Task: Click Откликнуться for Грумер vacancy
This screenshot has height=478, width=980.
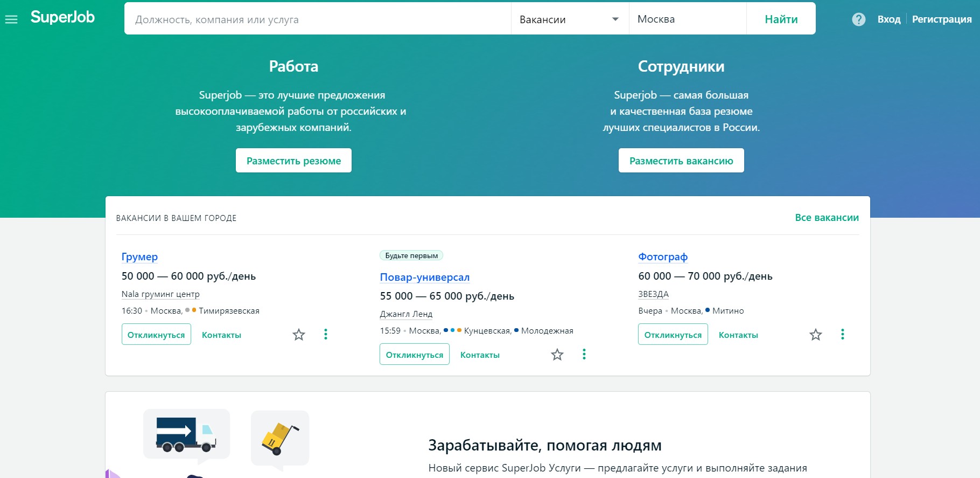Action: [156, 335]
